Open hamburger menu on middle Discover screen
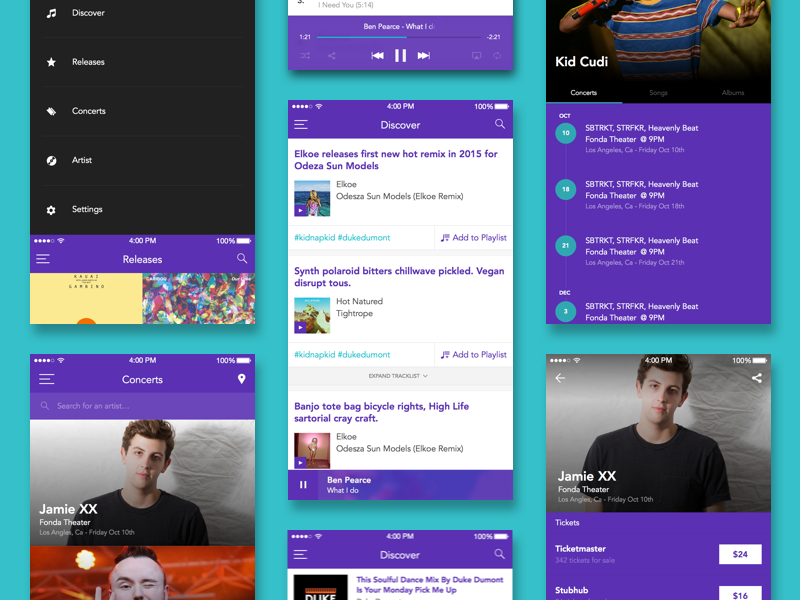The image size is (800, 600). click(301, 124)
